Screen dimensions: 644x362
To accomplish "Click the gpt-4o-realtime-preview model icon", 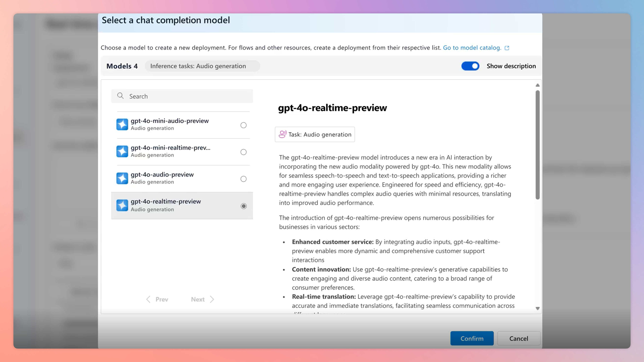I will coord(122,205).
